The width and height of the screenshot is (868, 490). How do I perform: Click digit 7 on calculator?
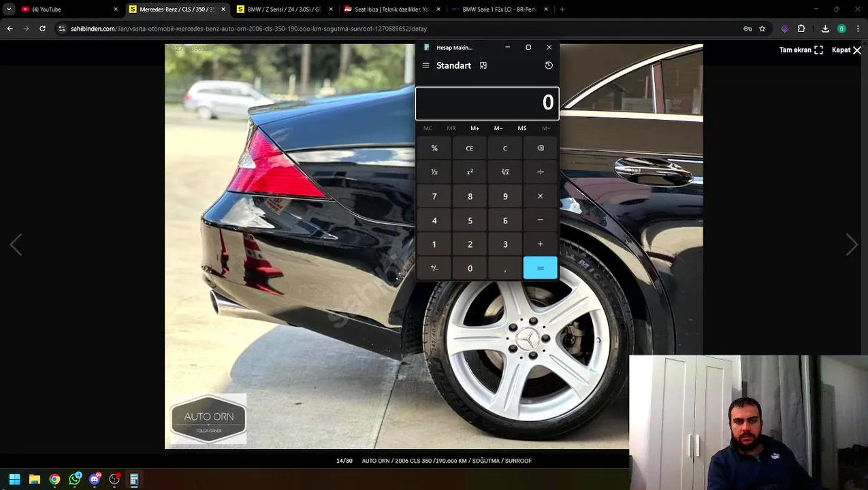point(434,196)
